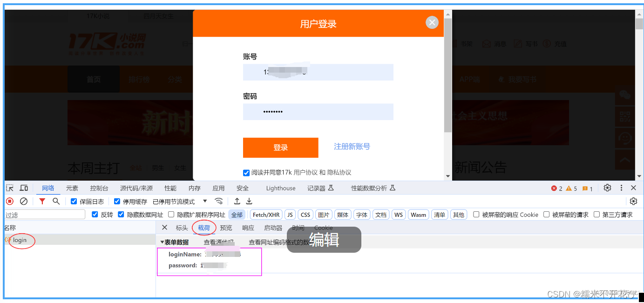Image resolution: width=644 pixels, height=303 pixels.
Task: Click the 登录 button in the dialog
Action: [x=280, y=148]
